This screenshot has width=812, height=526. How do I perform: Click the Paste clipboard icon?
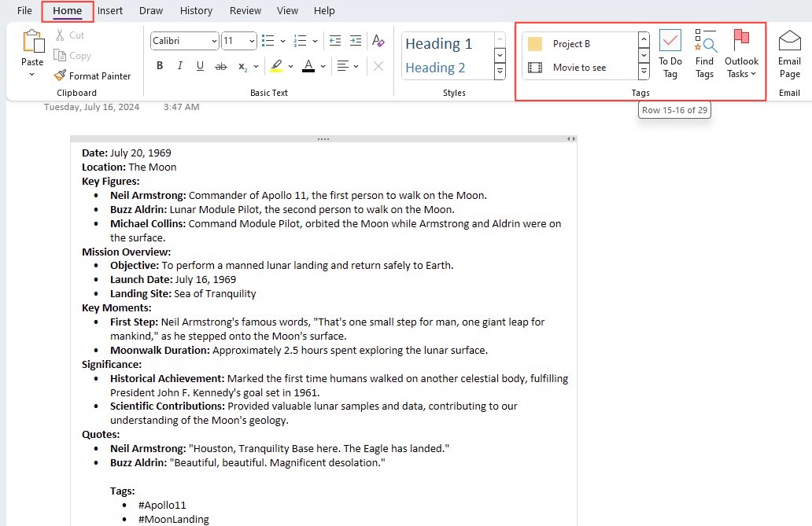(x=32, y=42)
